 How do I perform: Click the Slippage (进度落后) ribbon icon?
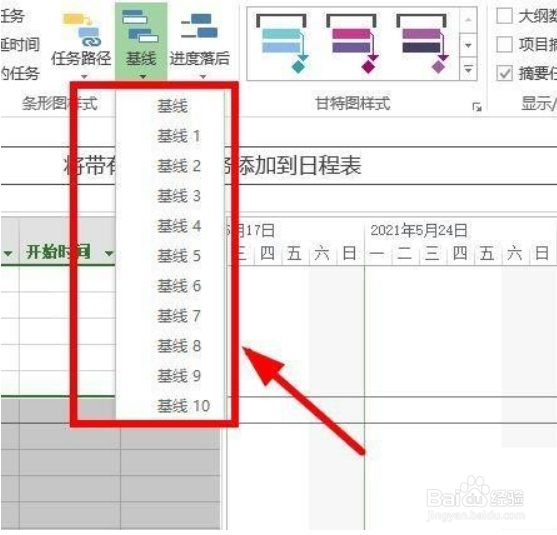(199, 27)
